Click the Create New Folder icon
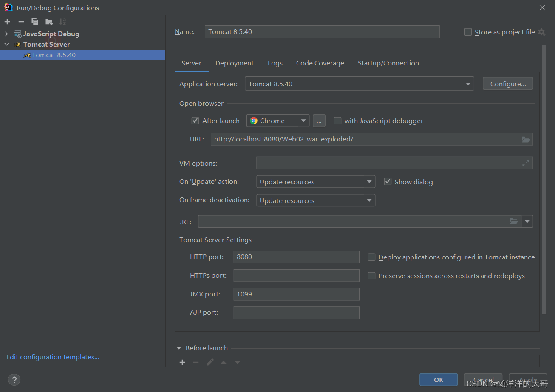This screenshot has height=392, width=555. (49, 22)
